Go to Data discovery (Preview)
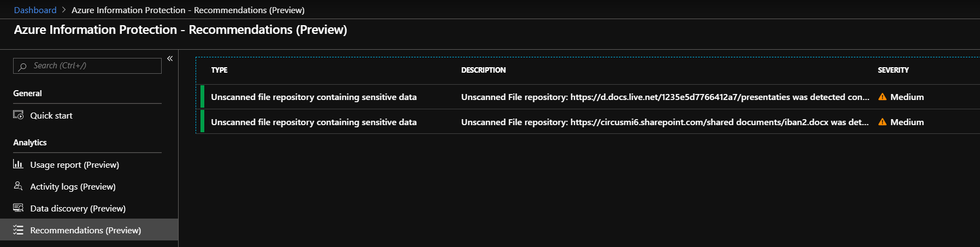Viewport: 980px width, 247px height. pyautogui.click(x=78, y=208)
